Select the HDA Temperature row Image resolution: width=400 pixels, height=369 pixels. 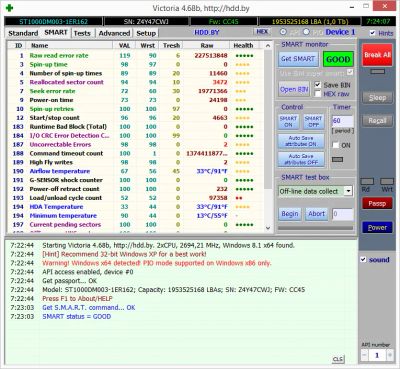pos(135,207)
